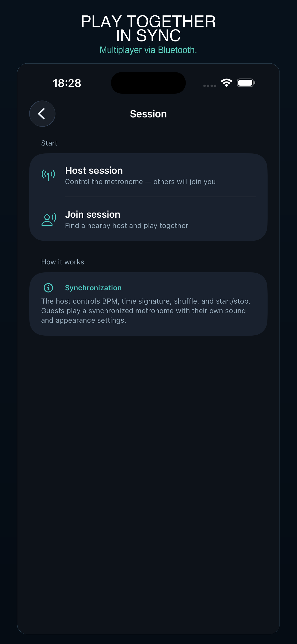Tap the "PLAY TOGETHER IN SYNC" headline
Screen dimensions: 297x644
[148, 28]
